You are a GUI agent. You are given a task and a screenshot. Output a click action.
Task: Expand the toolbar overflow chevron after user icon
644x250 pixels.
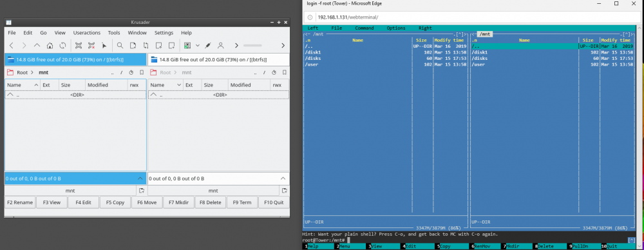(x=236, y=45)
